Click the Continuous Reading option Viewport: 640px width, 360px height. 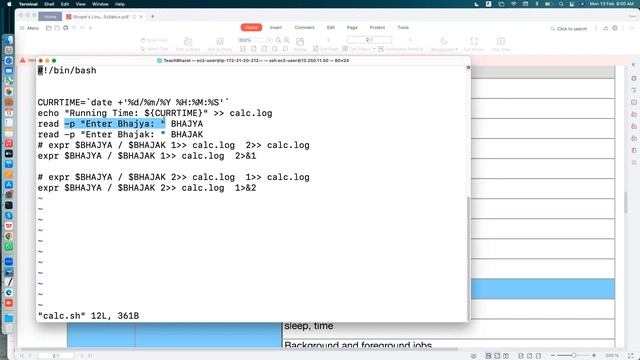400,49
